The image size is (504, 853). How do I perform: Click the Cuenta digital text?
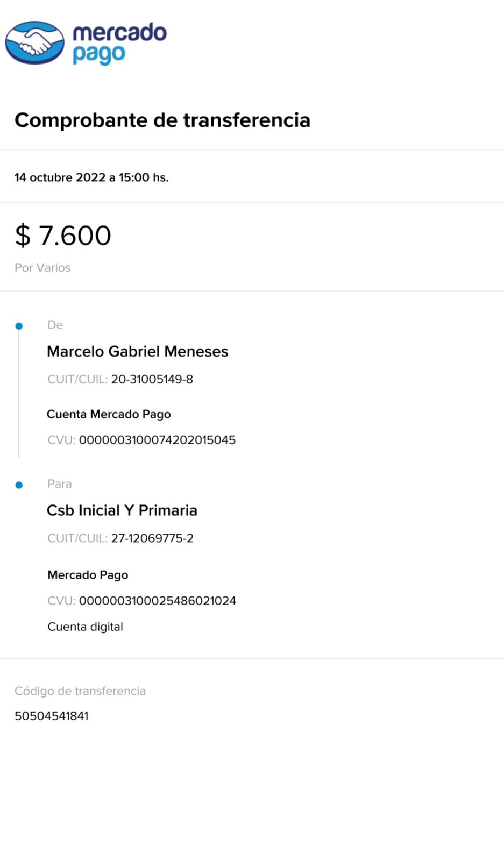coord(85,627)
